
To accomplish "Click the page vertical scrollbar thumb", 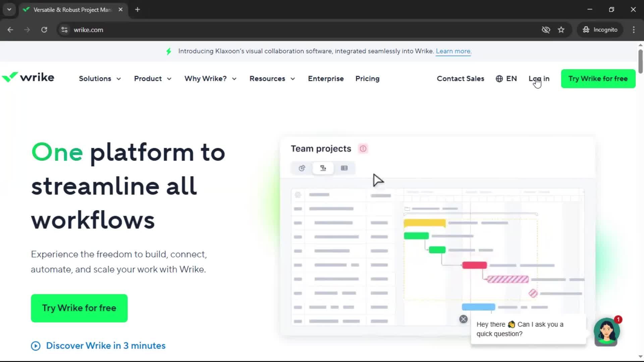I will pos(640,61).
